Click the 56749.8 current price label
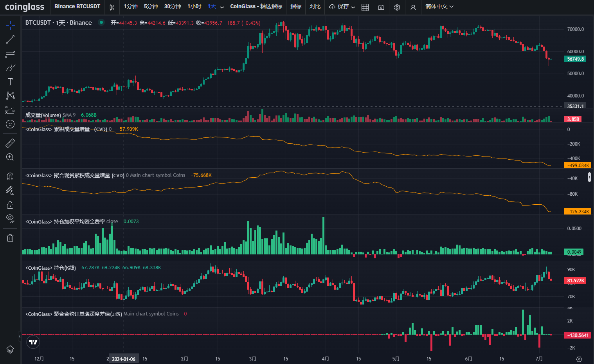 click(575, 59)
